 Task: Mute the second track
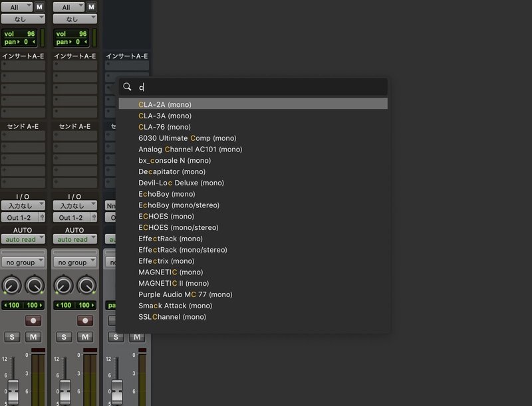(85, 337)
